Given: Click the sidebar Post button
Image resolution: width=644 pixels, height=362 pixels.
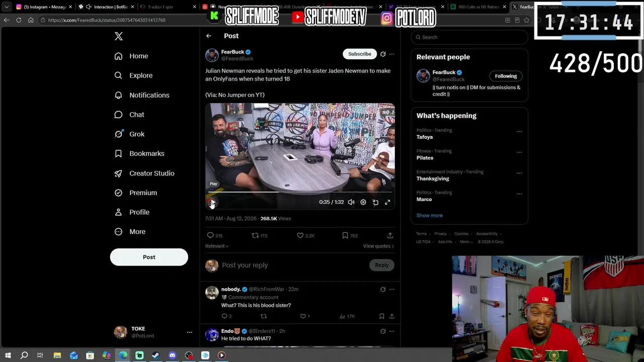Looking at the screenshot, I should (x=149, y=257).
